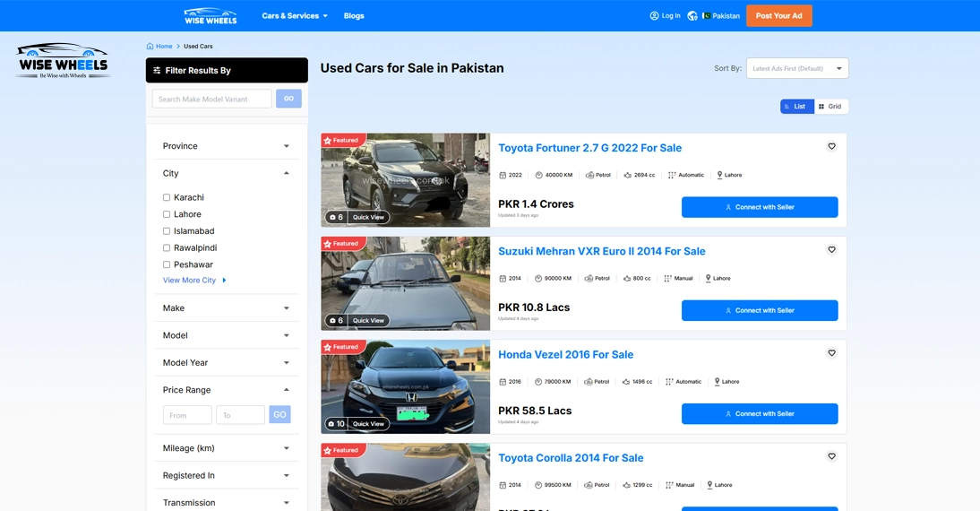The height and width of the screenshot is (511, 980).
Task: Check the Peshawar city checkbox
Action: click(x=167, y=265)
